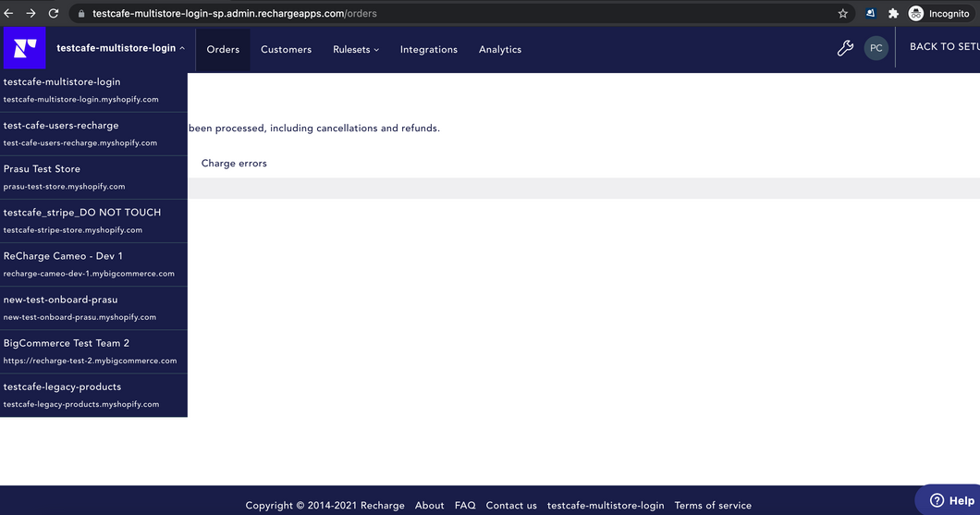The height and width of the screenshot is (515, 980).
Task: Open the PC user avatar menu
Action: click(876, 48)
